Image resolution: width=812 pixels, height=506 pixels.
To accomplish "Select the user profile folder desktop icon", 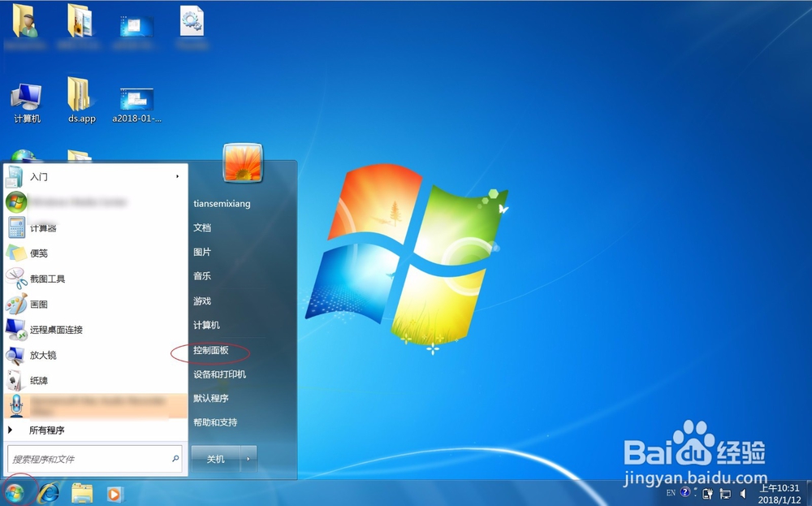I will pos(25,26).
